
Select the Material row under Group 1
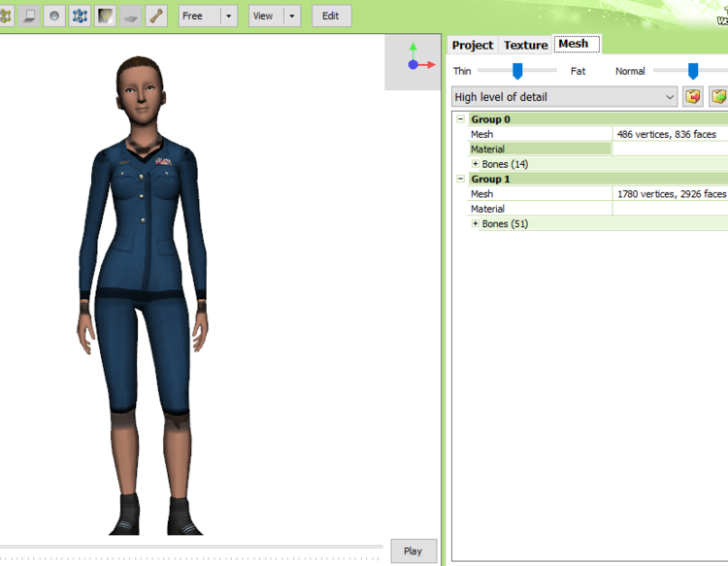point(599,209)
